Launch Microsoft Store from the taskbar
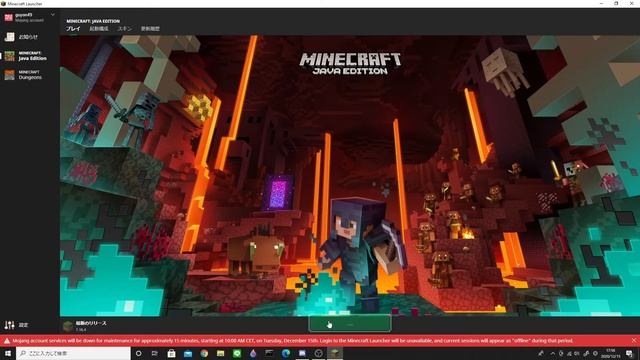The image size is (640, 360). pos(171,353)
